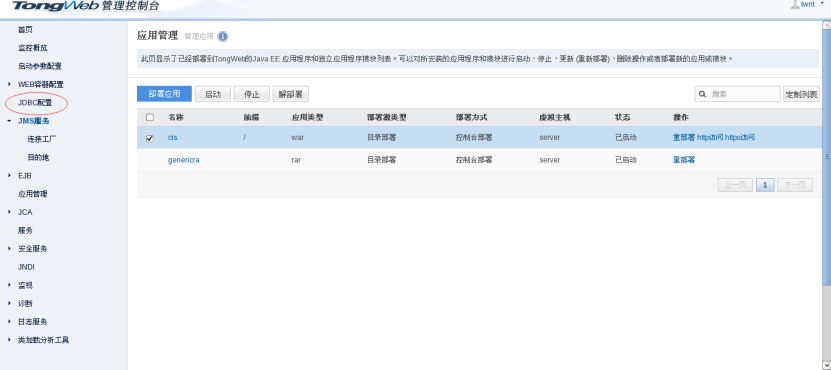Image resolution: width=831 pixels, height=370 pixels.
Task: Click the 启动 button
Action: (213, 94)
